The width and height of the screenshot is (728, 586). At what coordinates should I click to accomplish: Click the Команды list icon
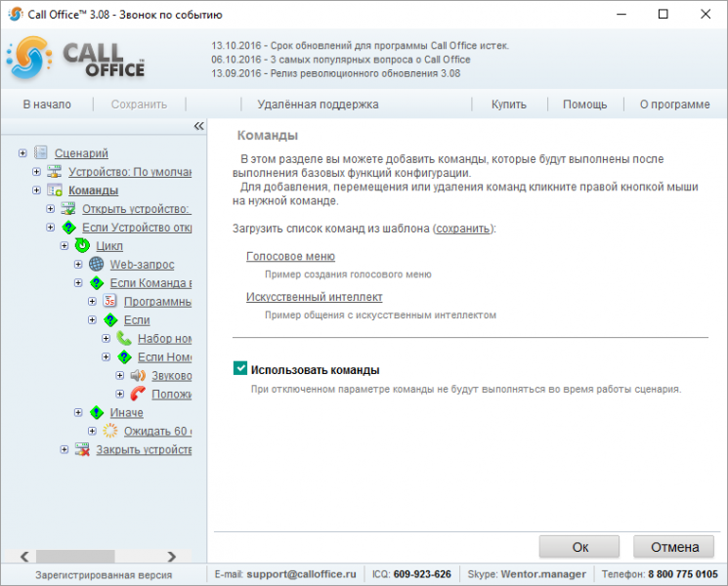tap(55, 189)
